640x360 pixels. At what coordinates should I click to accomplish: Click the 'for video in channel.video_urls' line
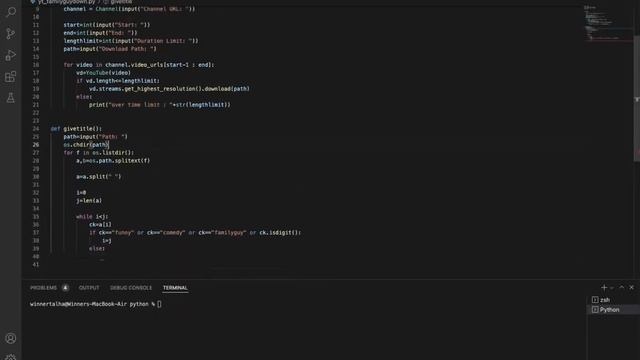point(139,65)
